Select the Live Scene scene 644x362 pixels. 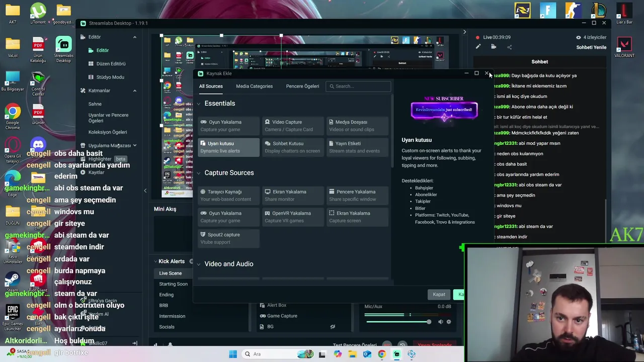170,274
